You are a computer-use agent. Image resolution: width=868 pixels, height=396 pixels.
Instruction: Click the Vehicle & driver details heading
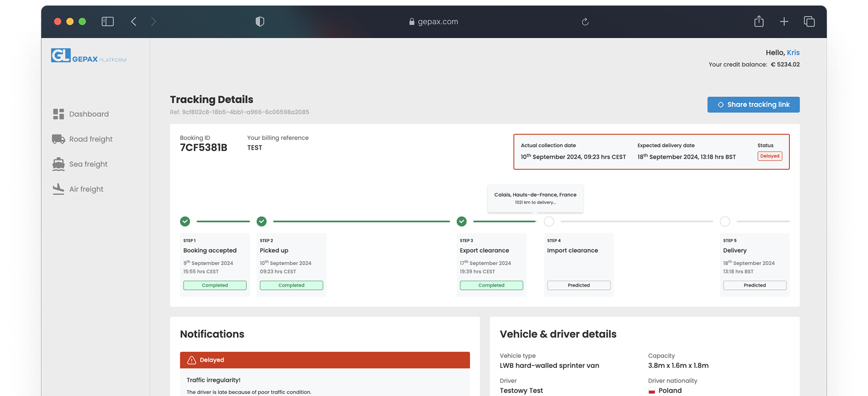(x=558, y=334)
